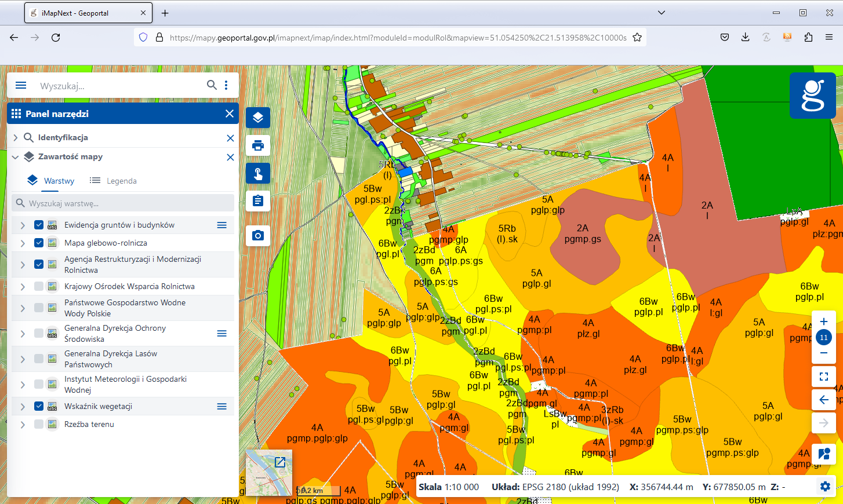Enable the Rzeźba terenu layer checkbox
This screenshot has width=843, height=504.
39,424
